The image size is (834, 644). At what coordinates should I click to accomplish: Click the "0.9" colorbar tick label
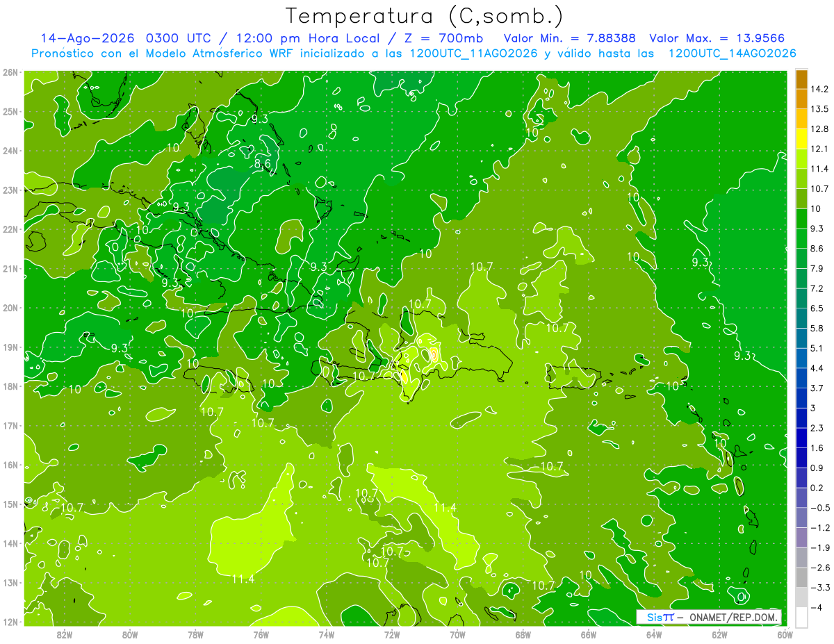pyautogui.click(x=817, y=468)
